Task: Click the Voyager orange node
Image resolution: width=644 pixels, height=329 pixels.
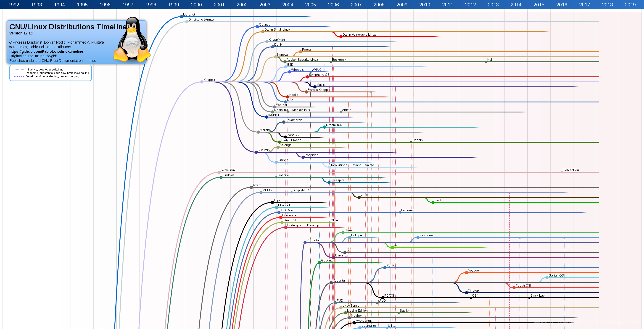Action: tap(467, 273)
